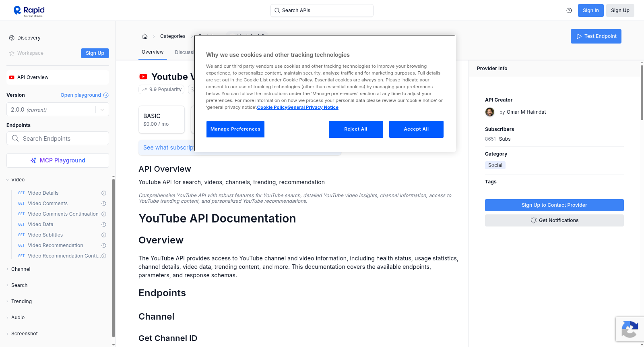
Task: Click Manage Preferences button
Action: 235,129
